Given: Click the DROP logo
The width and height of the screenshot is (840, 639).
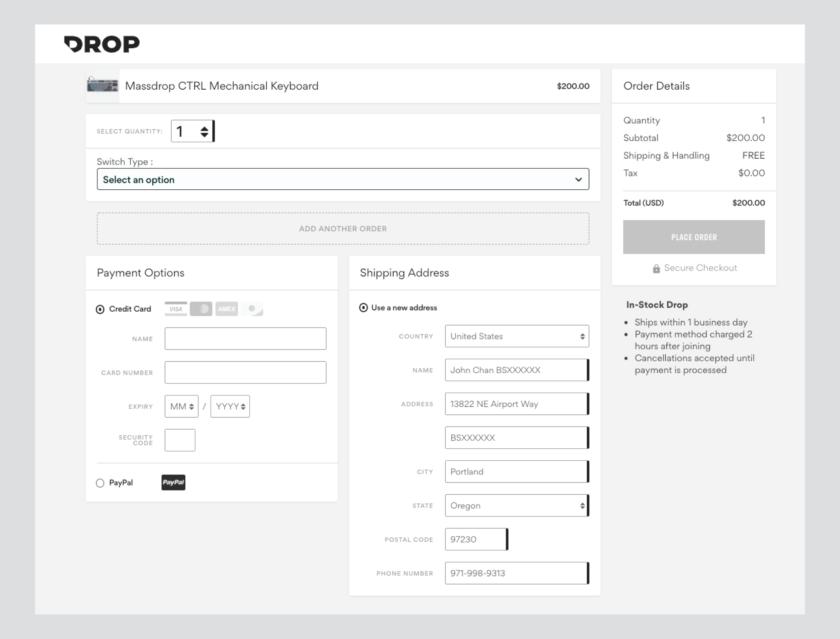Looking at the screenshot, I should [x=101, y=44].
